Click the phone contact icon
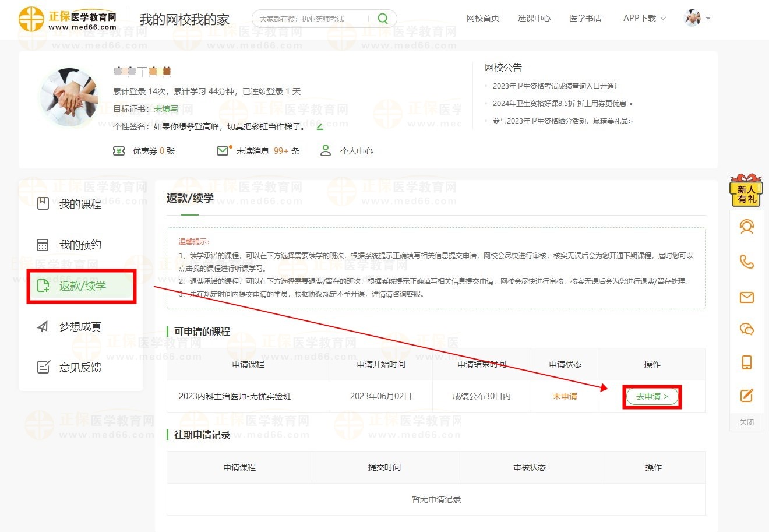769x532 pixels. click(746, 262)
